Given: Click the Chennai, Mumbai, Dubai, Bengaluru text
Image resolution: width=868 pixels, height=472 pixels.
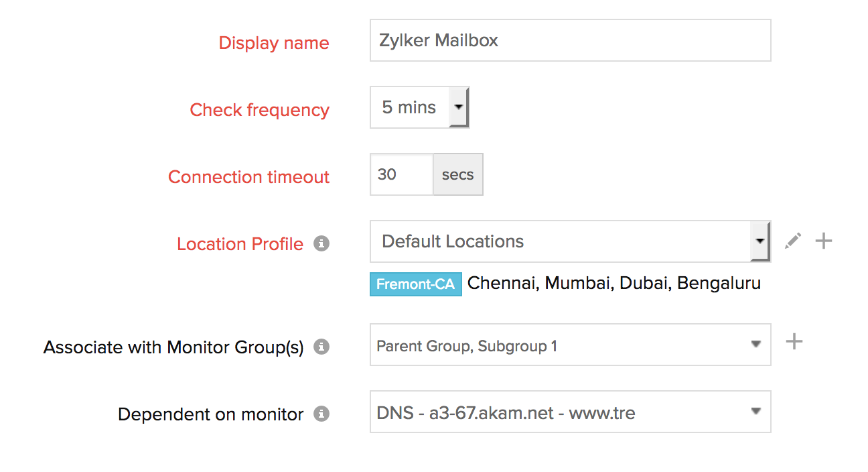Looking at the screenshot, I should [613, 284].
